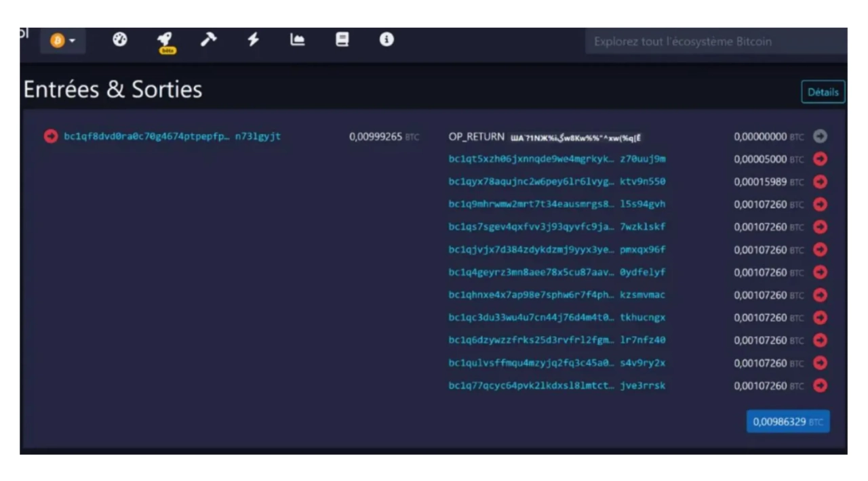Click red arrow next to 0,00005000 BTC

(x=820, y=159)
